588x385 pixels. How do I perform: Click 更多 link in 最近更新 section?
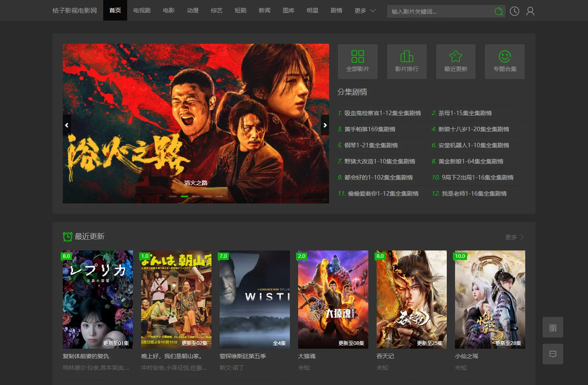pyautogui.click(x=514, y=237)
